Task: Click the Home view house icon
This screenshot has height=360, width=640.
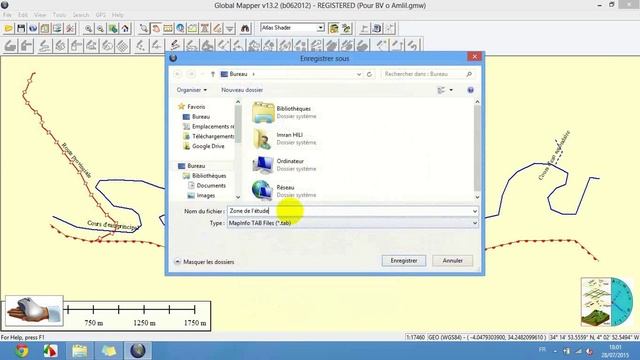Action: click(125, 28)
